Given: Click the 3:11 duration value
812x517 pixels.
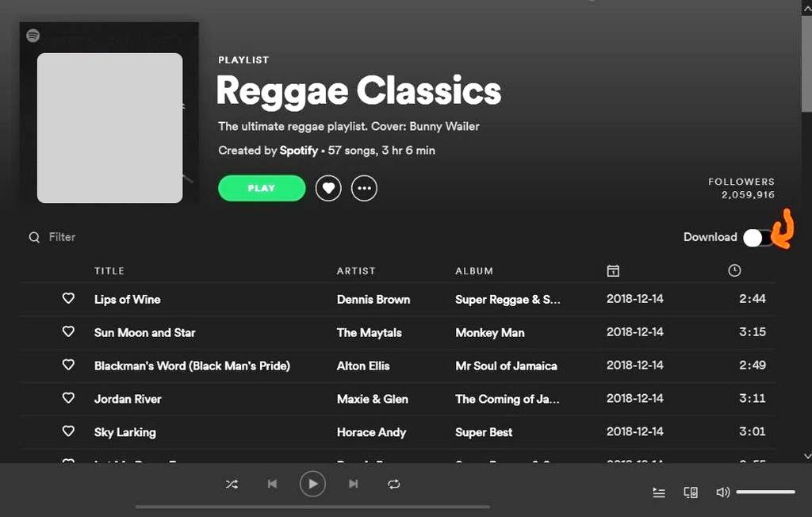Looking at the screenshot, I should (x=753, y=398).
